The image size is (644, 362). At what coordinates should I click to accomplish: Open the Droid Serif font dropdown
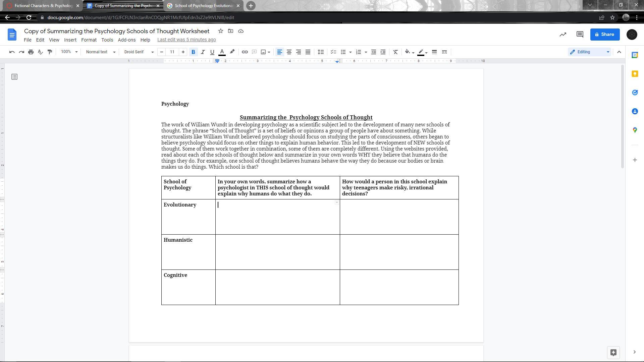[x=139, y=52]
